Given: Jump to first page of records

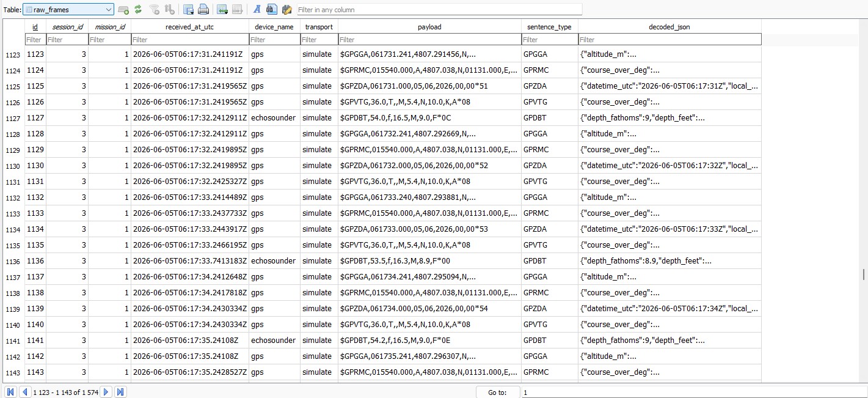Looking at the screenshot, I should (x=10, y=392).
